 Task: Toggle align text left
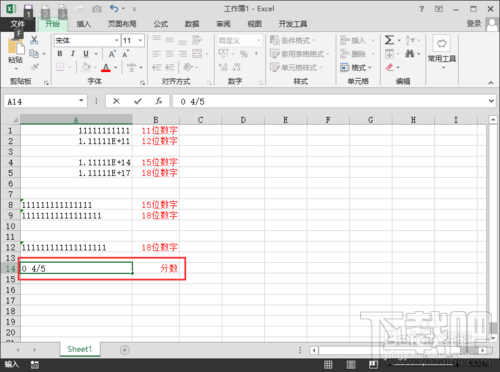click(156, 54)
